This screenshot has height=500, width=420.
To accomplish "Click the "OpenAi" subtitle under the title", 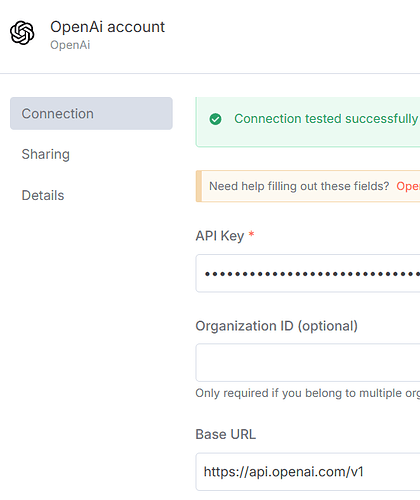I will click(x=70, y=45).
